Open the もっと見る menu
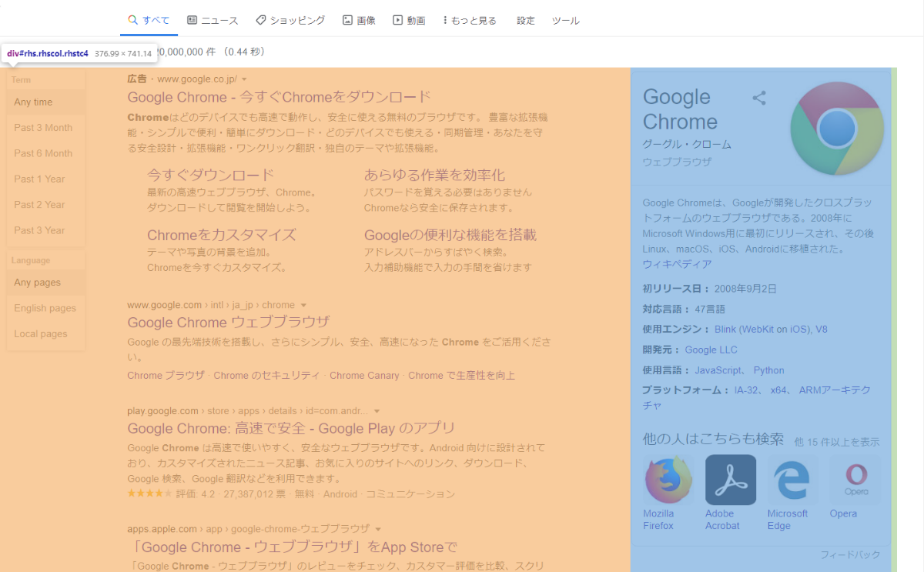 pyautogui.click(x=470, y=21)
